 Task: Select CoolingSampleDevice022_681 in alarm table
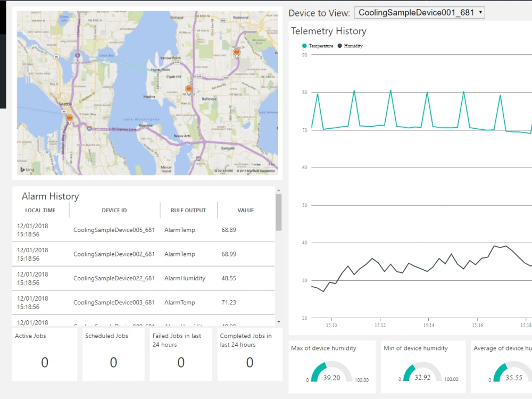click(x=114, y=278)
